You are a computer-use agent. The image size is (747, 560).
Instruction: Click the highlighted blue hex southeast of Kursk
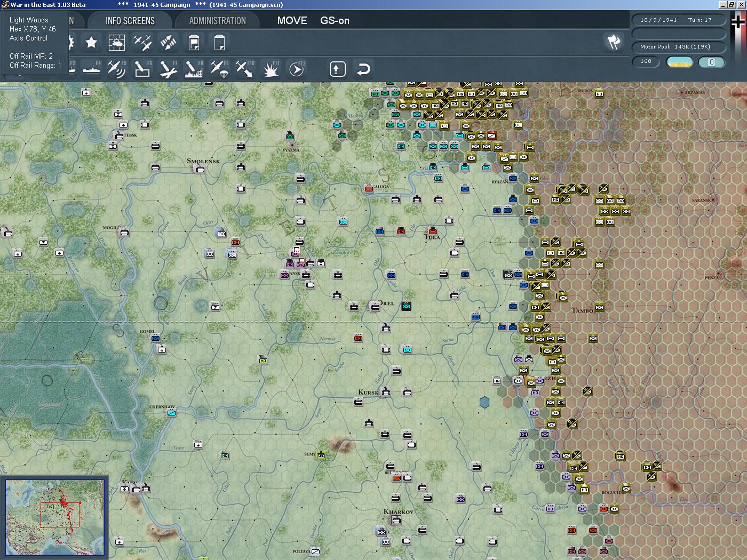tap(484, 402)
